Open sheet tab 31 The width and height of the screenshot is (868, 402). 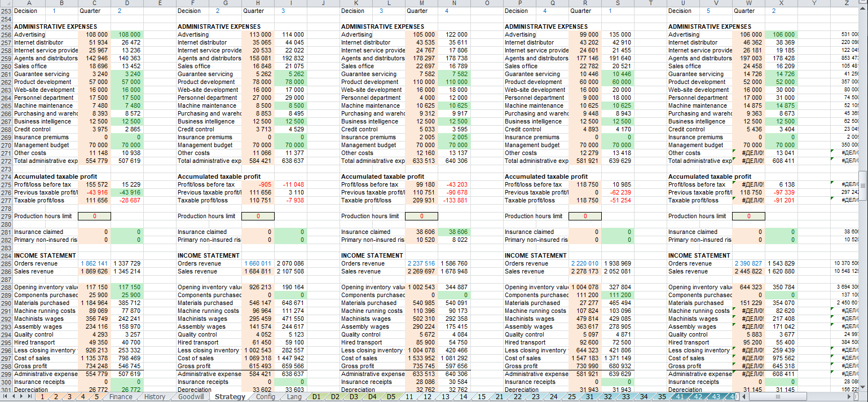pos(589,397)
